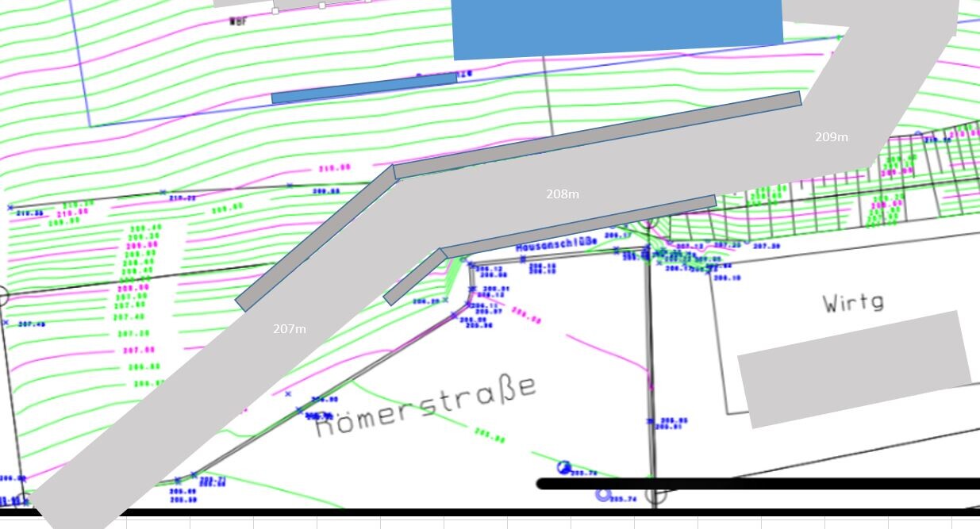The image size is (980, 529).
Task: Select gray strip directly below 208m label
Action: click(x=578, y=226)
